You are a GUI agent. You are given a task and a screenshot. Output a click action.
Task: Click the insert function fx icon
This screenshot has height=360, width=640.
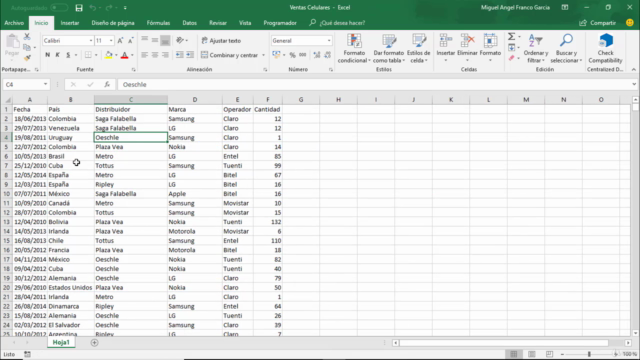coord(107,84)
